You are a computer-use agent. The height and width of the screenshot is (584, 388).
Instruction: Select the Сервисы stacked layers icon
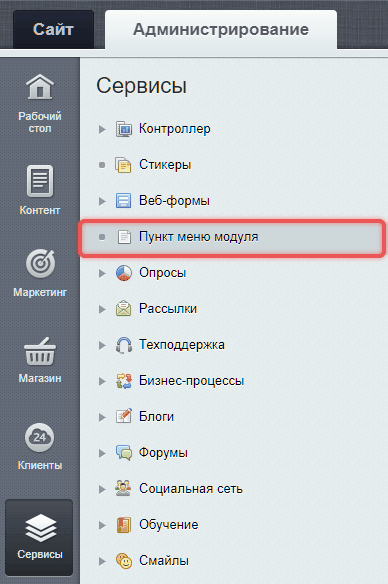[x=40, y=528]
